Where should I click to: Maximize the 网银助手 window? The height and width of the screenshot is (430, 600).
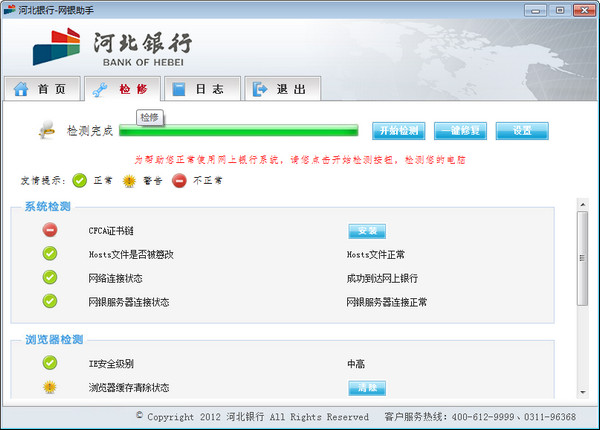559,10
